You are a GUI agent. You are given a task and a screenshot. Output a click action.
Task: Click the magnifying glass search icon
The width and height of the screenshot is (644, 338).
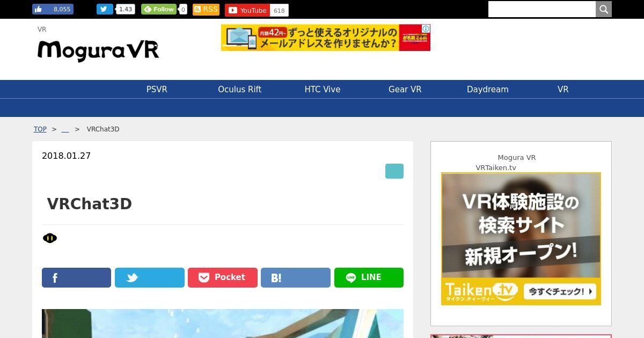pyautogui.click(x=604, y=9)
